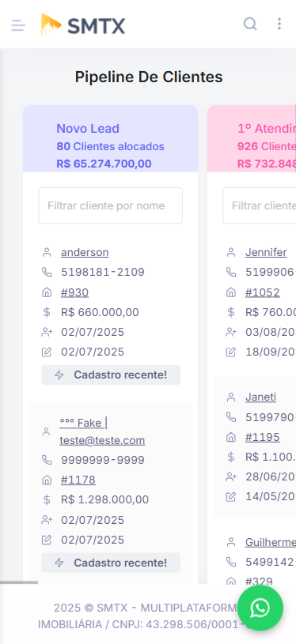296x644 pixels.
Task: Focus Novo Lead filter by name field
Action: (111, 205)
